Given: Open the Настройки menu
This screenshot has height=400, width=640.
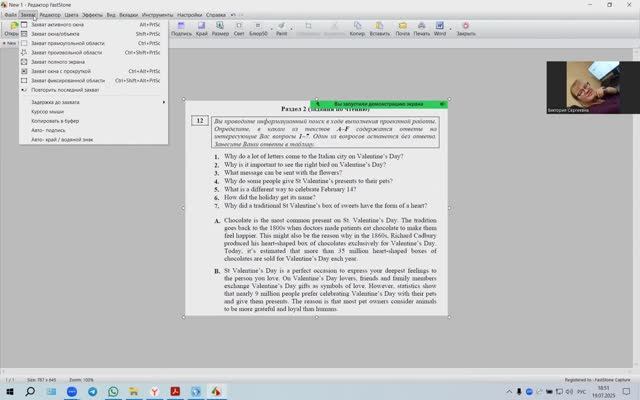Looking at the screenshot, I should tap(189, 15).
